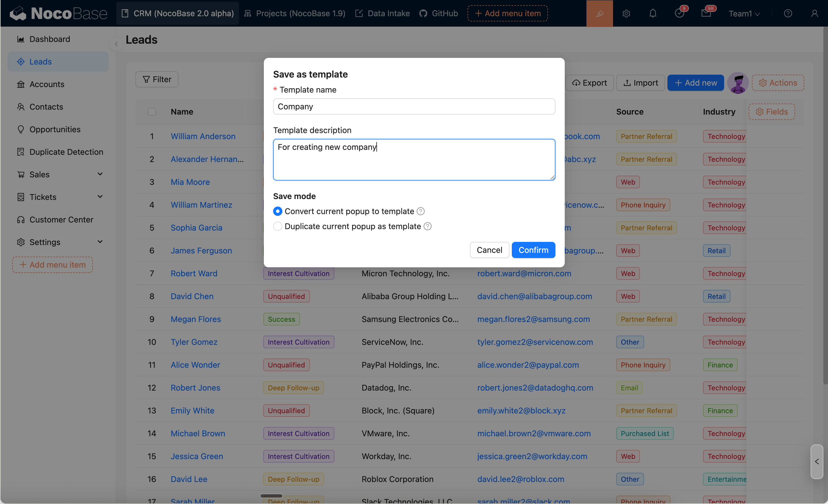This screenshot has height=504, width=828.
Task: Click the Template name input field
Action: (x=414, y=106)
